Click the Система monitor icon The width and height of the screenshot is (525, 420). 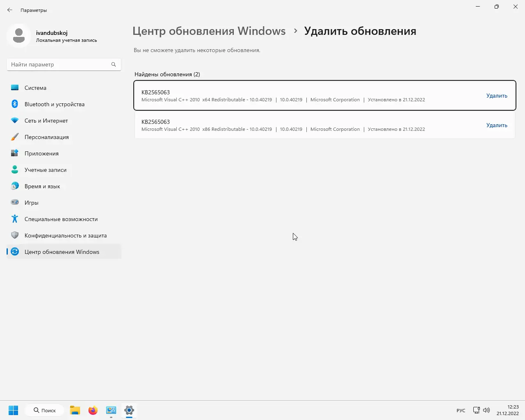click(x=15, y=88)
